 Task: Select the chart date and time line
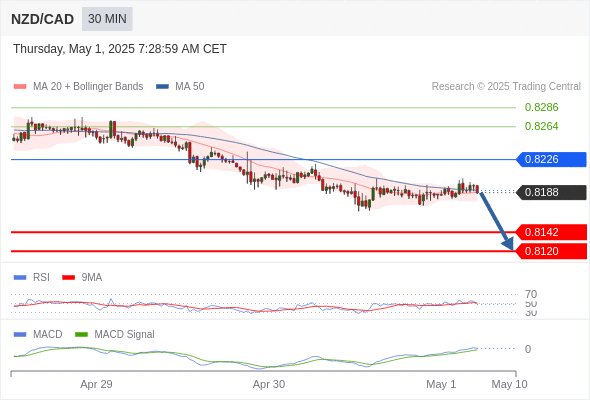120,49
